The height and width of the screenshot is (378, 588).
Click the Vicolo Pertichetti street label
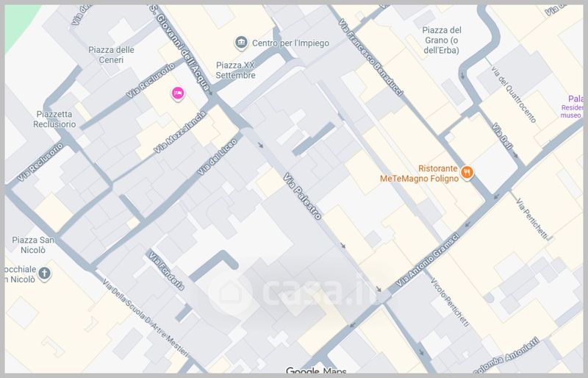point(450,302)
